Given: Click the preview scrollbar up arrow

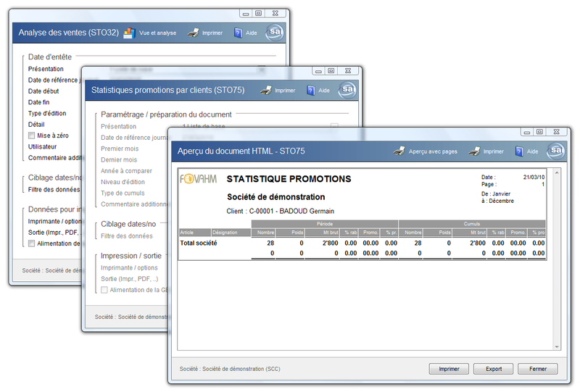Looking at the screenshot, I should pos(556,173).
